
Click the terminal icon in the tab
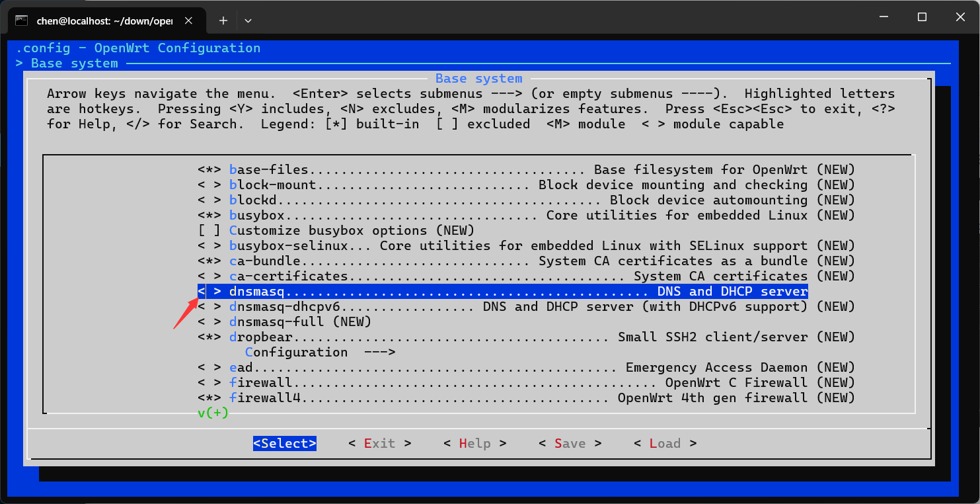coord(22,21)
